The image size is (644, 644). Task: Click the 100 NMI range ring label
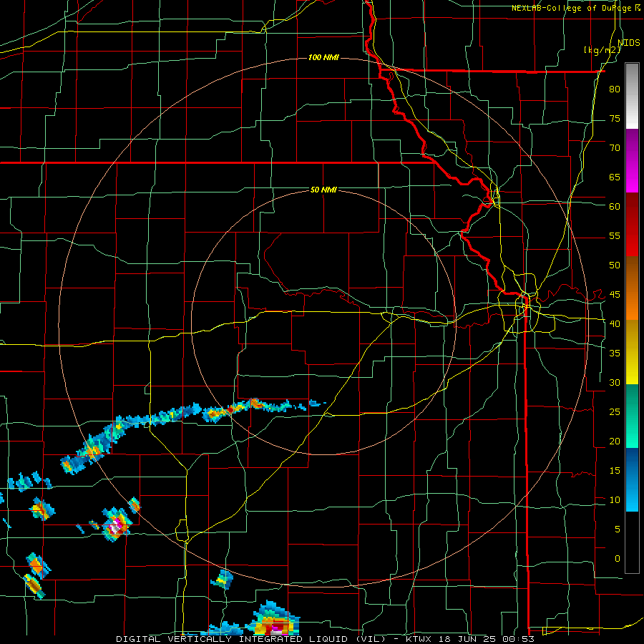tap(323, 57)
